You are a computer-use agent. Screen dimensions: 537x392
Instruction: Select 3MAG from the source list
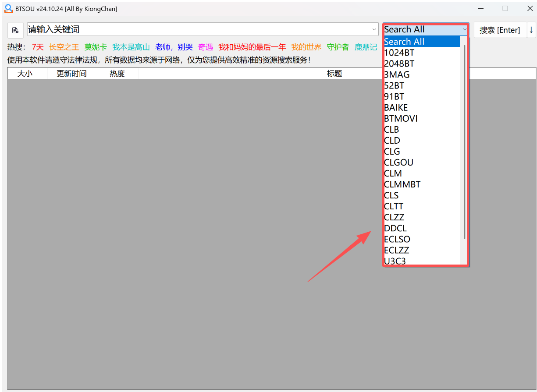[397, 74]
